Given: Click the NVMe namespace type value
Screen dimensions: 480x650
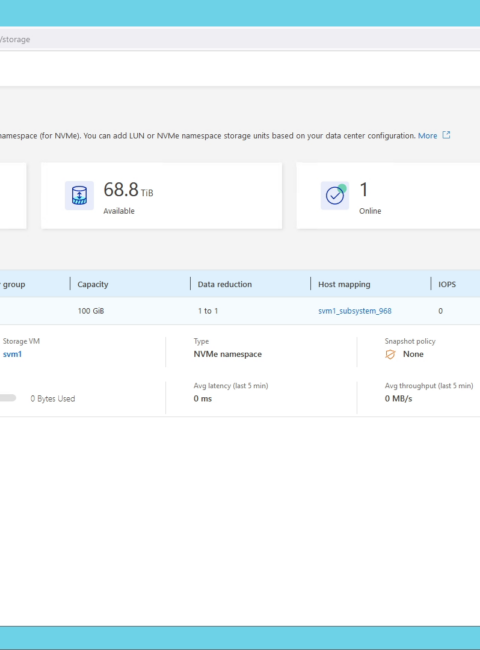Looking at the screenshot, I should pyautogui.click(x=228, y=354).
